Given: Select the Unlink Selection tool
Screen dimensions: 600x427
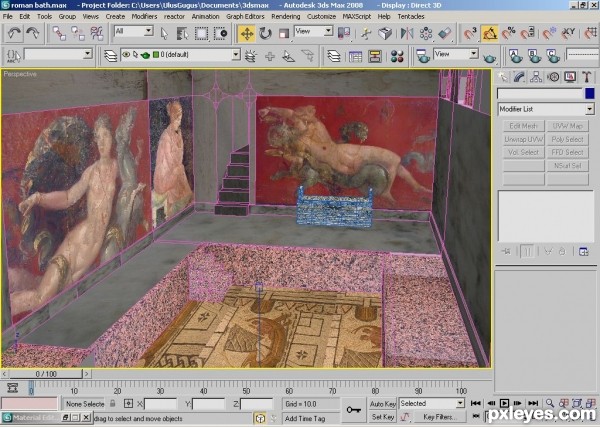Looking at the screenshot, I should click(78, 34).
